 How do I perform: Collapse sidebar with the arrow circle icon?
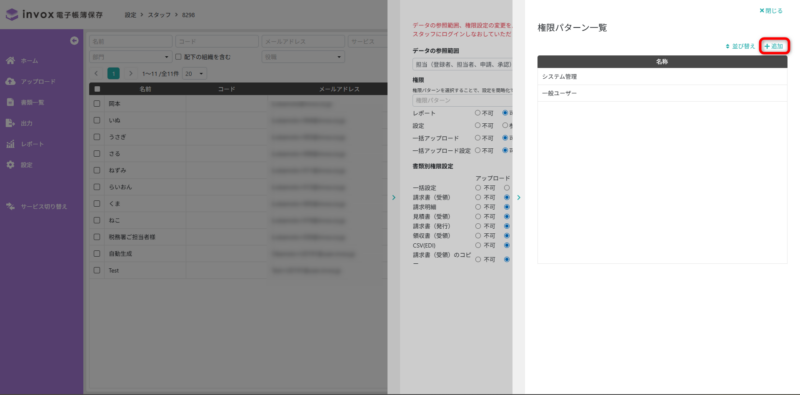74,41
